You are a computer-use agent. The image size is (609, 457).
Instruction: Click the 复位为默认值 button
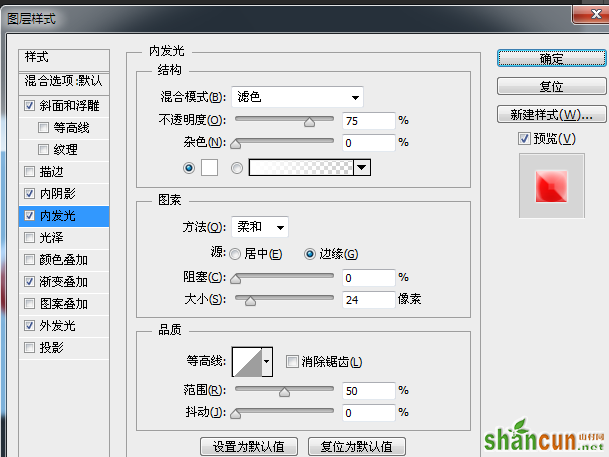(357, 447)
